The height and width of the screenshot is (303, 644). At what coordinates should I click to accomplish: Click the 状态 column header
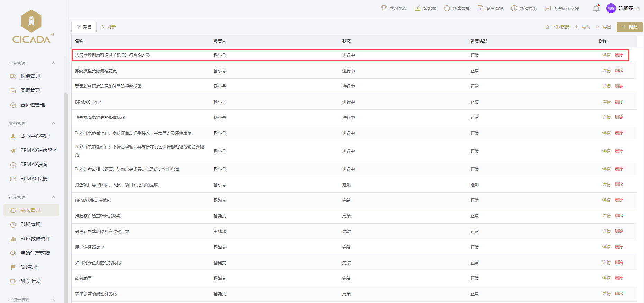tap(347, 41)
